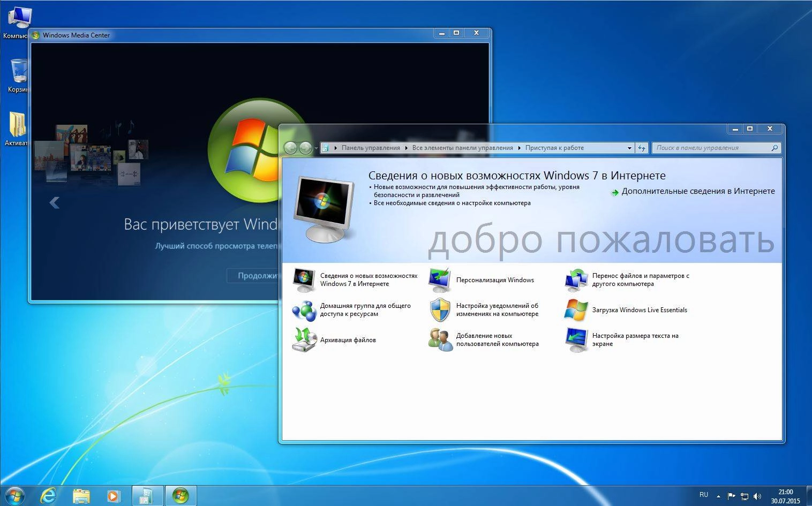Click the Панель управления breadcrumb

(371, 148)
